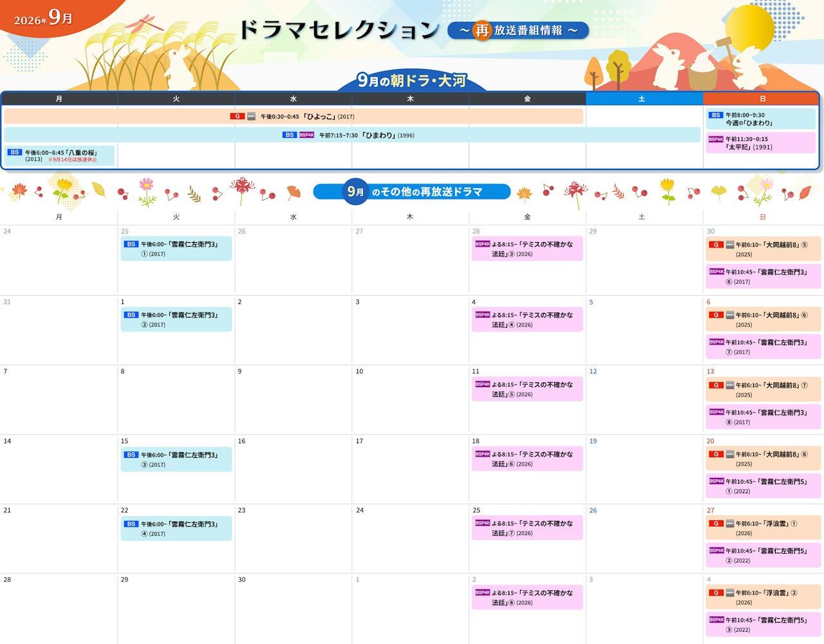The image size is (824, 644).
Task: Click the BS badge of 雲霧仁左衛門3 ①
Action: click(x=131, y=245)
